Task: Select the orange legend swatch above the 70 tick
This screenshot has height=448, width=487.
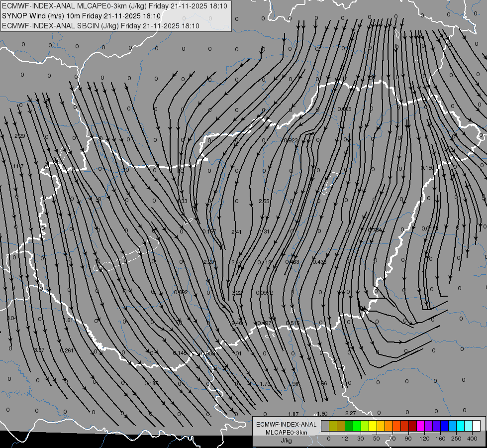Action: tap(389, 426)
